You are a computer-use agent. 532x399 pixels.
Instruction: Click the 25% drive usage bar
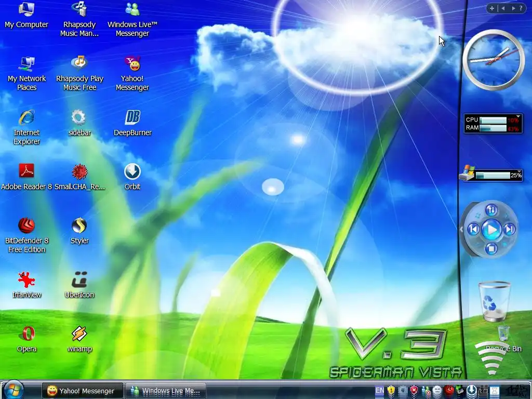coord(493,176)
